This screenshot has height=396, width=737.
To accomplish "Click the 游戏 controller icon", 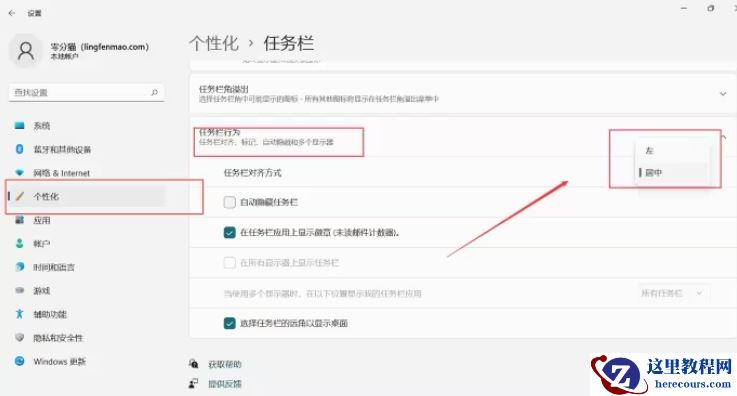I will (19, 290).
